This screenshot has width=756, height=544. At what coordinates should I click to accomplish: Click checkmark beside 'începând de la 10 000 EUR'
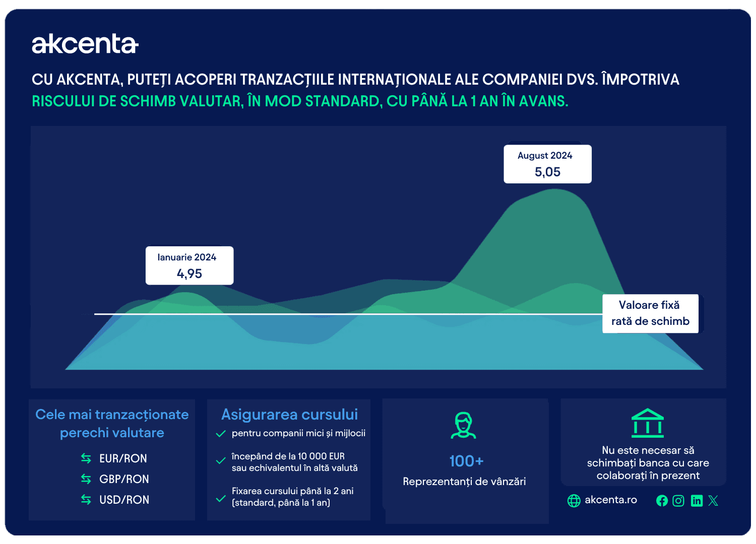(x=221, y=461)
